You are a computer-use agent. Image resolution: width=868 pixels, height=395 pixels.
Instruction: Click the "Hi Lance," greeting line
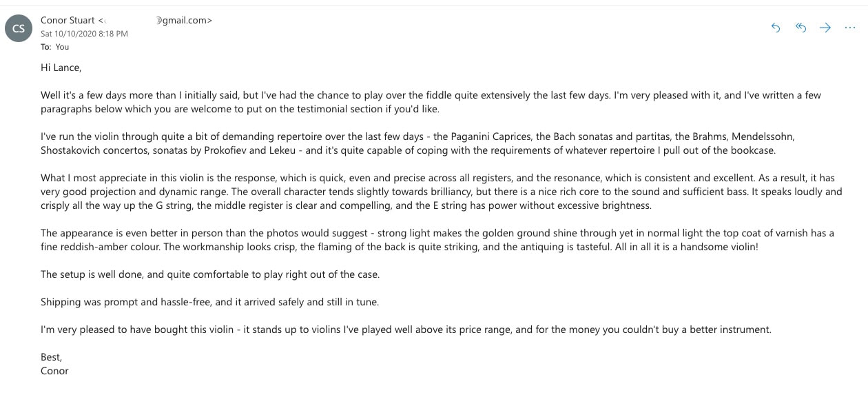pos(61,68)
